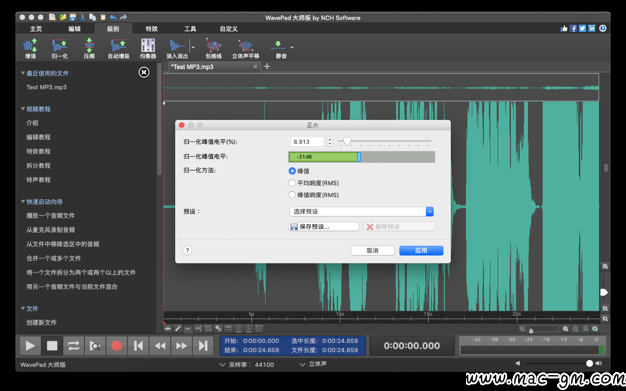Image resolution: width=626 pixels, height=391 pixels.
Task: Click the zoom-in magnifier below the waveform
Action: point(566,329)
